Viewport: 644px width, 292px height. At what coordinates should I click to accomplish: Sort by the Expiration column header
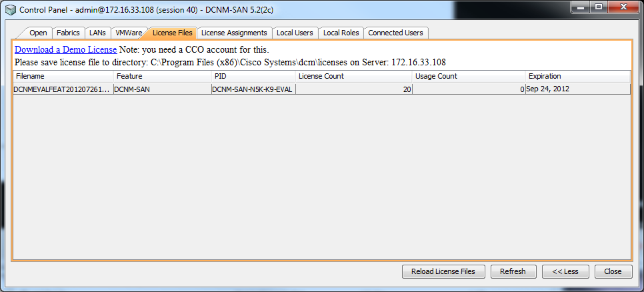pos(578,77)
